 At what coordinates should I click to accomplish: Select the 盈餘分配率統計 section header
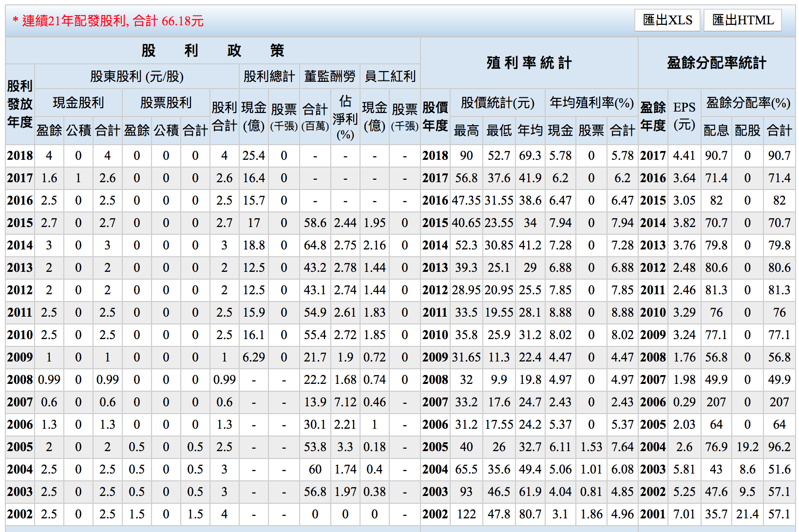716,63
